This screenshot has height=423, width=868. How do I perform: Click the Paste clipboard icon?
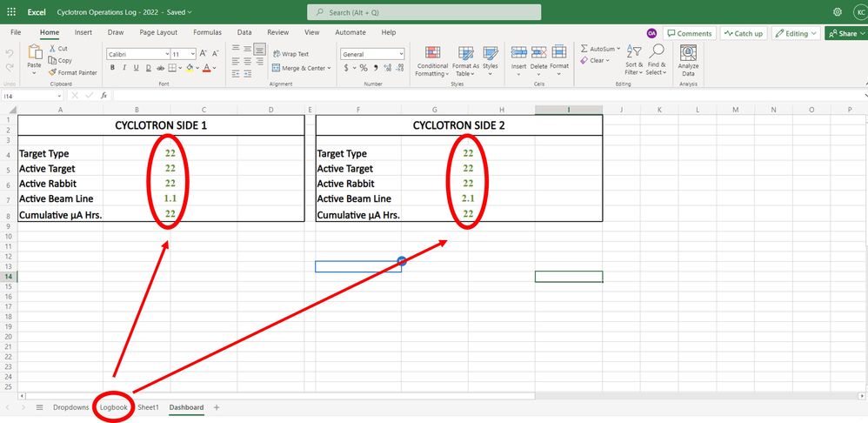pos(34,52)
